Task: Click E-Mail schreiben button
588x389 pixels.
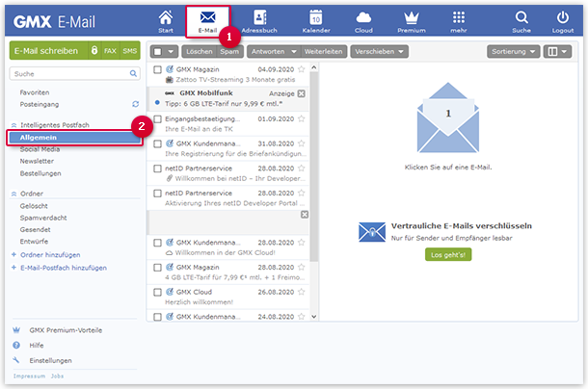Action: 49,51
